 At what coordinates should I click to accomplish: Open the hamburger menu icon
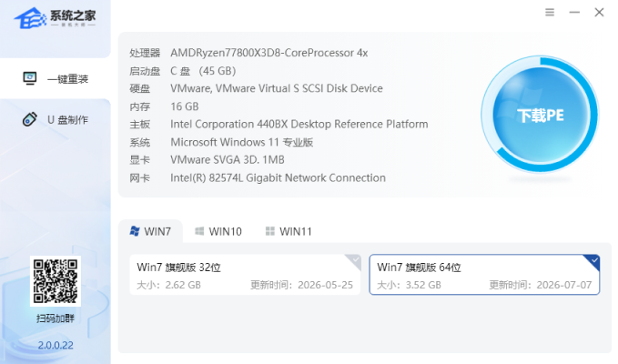click(x=550, y=13)
